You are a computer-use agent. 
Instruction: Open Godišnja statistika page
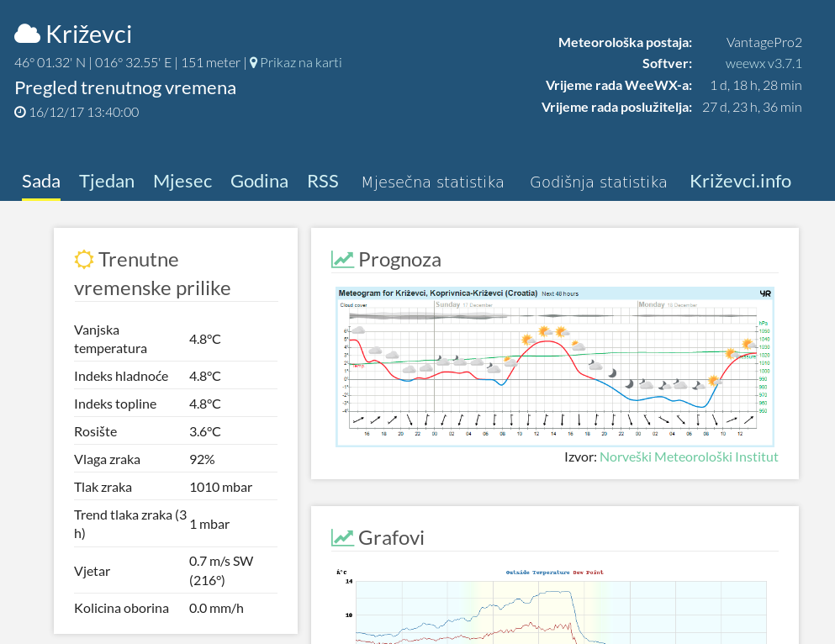pyautogui.click(x=599, y=182)
